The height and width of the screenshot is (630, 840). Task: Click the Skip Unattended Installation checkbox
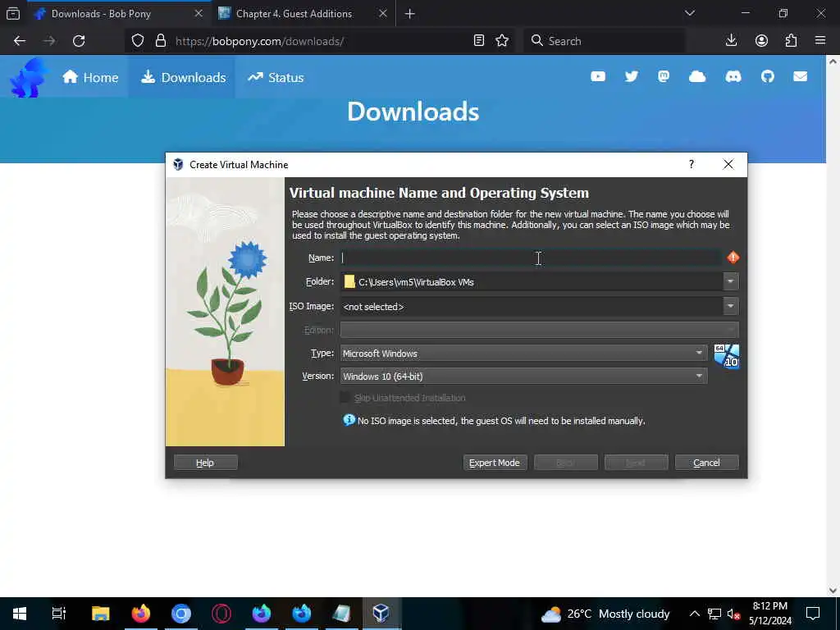pyautogui.click(x=345, y=398)
